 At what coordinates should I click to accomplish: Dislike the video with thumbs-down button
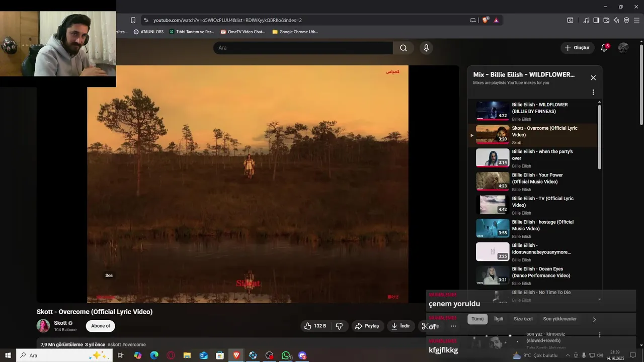[340, 326]
